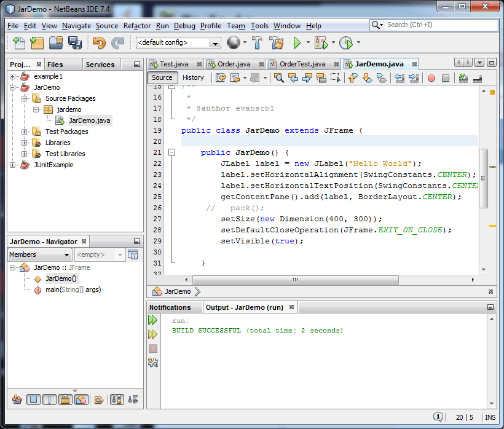Toggle Sort by Source in Navigator

pyautogui.click(x=133, y=399)
